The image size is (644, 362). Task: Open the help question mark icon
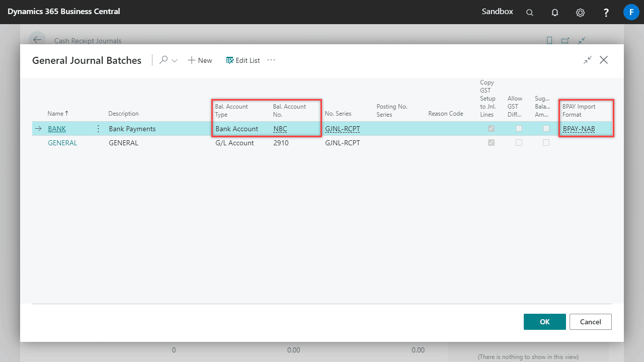(x=606, y=13)
